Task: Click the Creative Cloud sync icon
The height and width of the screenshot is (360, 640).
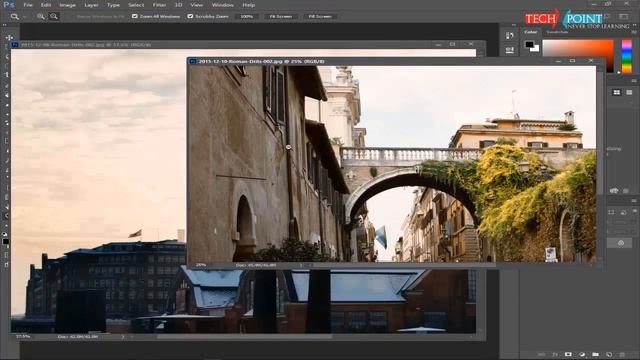Action: [614, 191]
